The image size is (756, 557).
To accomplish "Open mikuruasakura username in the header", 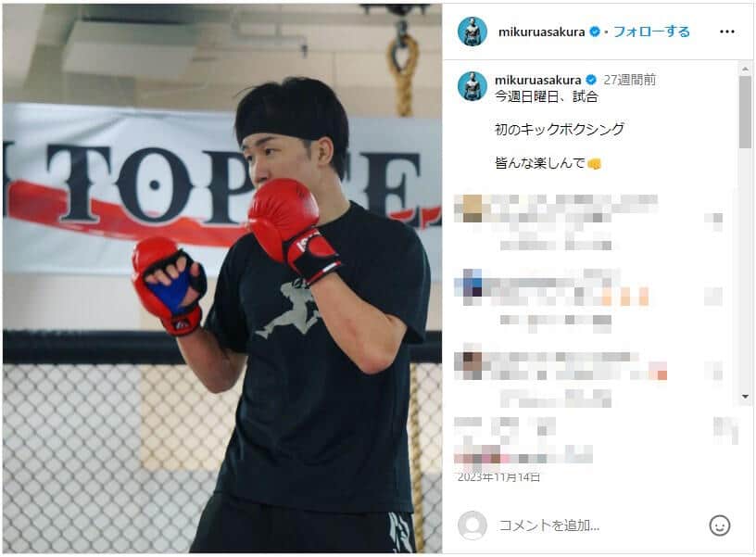I will pyautogui.click(x=541, y=32).
